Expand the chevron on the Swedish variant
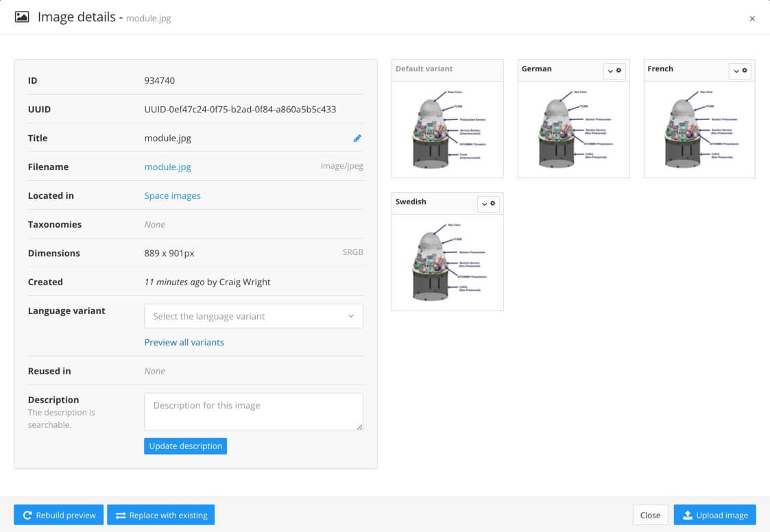The image size is (770, 532). pyautogui.click(x=483, y=204)
